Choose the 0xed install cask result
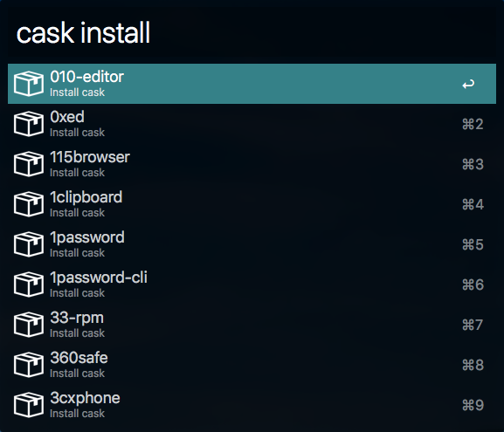This screenshot has width=504, height=432. 252,124
